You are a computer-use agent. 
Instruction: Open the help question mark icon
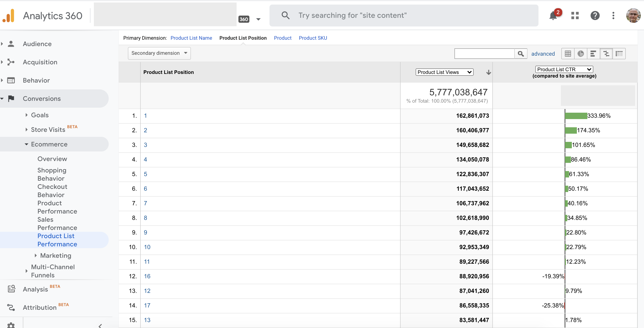pyautogui.click(x=595, y=16)
